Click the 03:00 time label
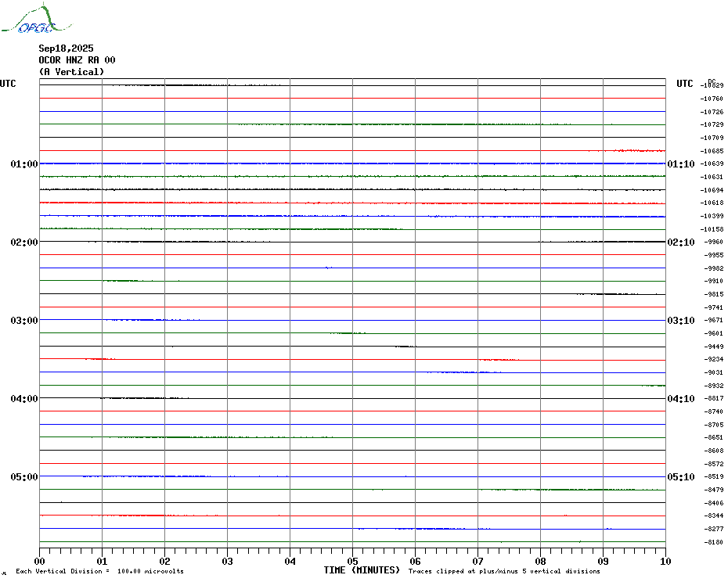This screenshot has height=582, width=728. (24, 321)
